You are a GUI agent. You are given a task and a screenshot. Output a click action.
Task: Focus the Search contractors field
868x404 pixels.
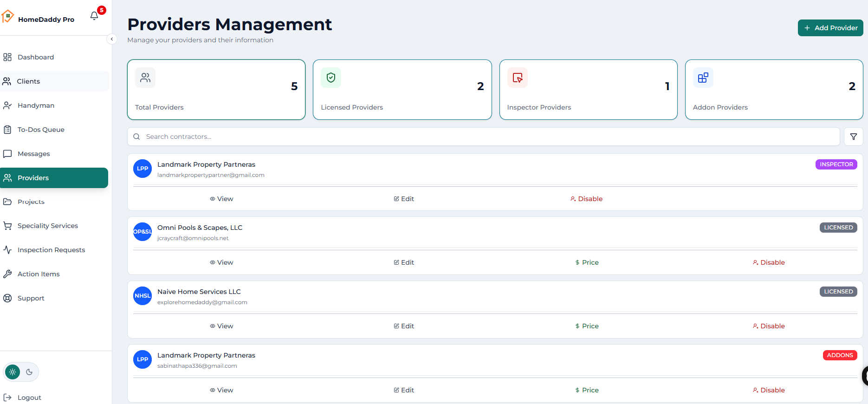[484, 137]
